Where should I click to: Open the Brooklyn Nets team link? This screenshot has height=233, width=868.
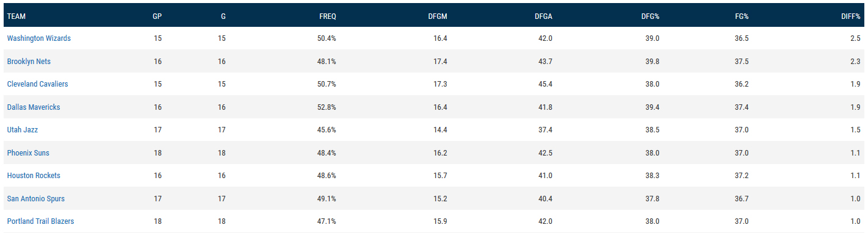29,62
